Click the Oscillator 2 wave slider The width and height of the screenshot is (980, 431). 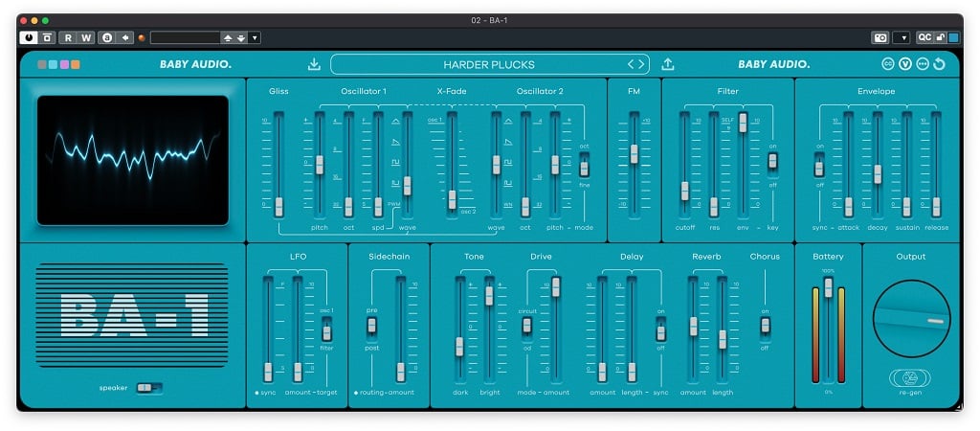tap(497, 165)
